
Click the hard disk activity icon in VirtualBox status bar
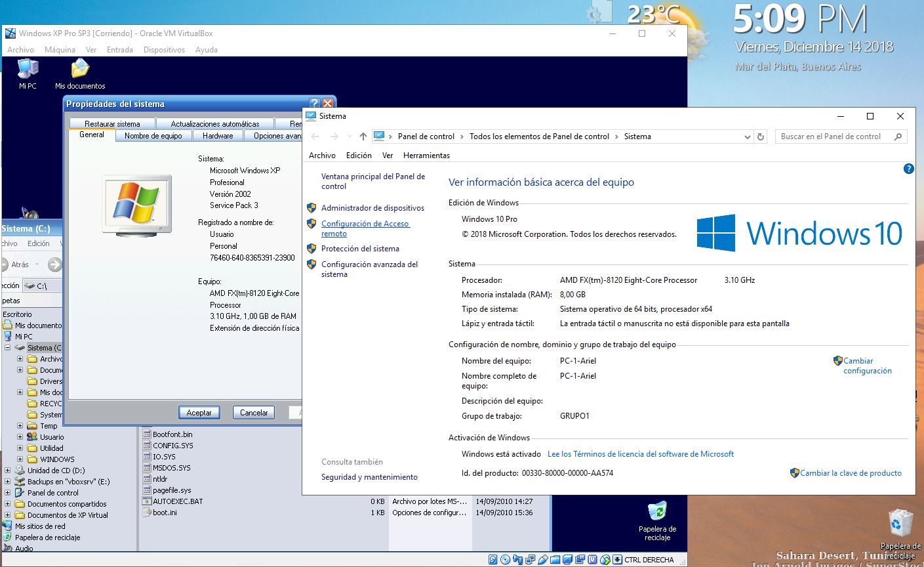[492, 560]
